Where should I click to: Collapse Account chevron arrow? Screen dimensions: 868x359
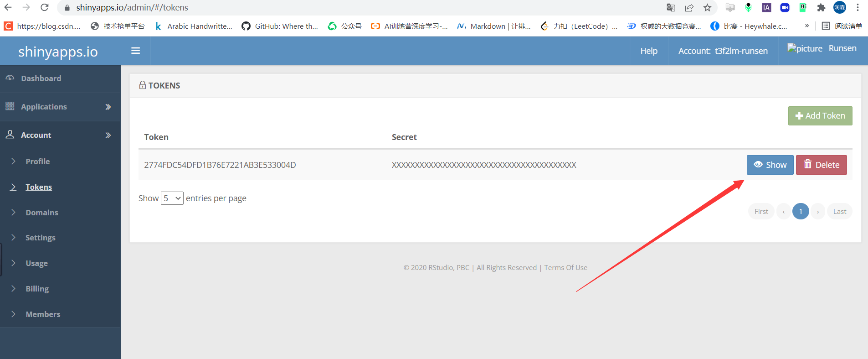click(108, 135)
